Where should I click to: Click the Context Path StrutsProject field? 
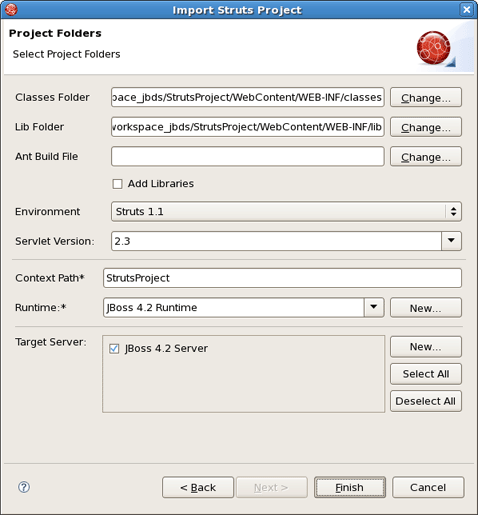[282, 278]
